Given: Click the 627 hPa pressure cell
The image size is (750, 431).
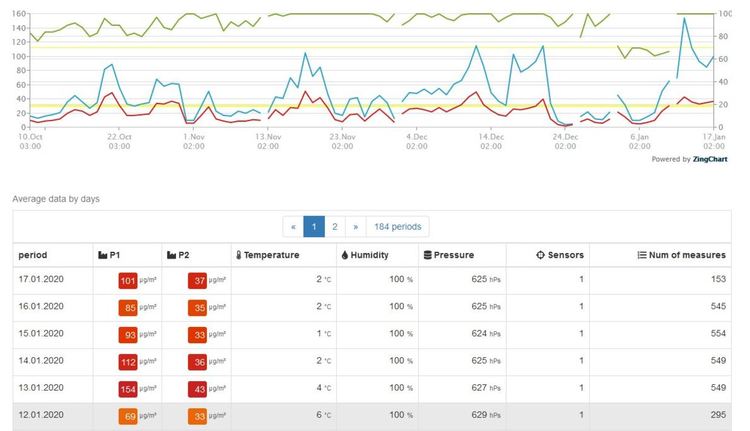Looking at the screenshot, I should [463, 388].
